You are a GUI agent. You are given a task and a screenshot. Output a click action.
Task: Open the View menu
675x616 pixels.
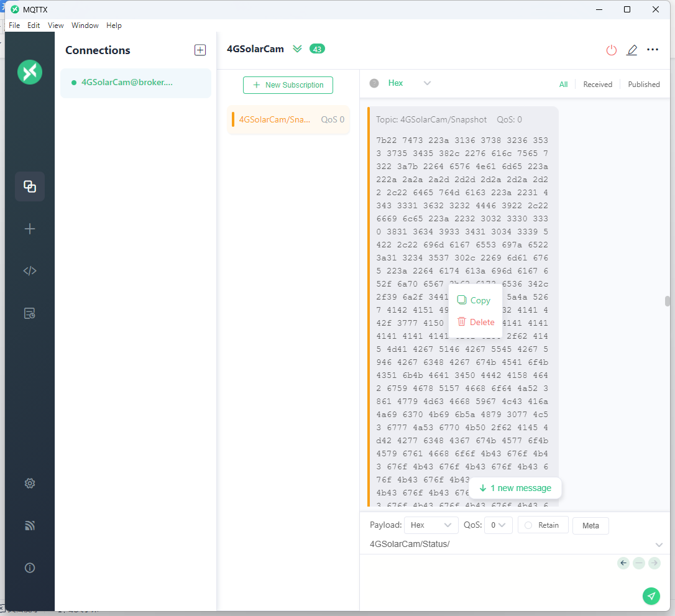point(55,25)
